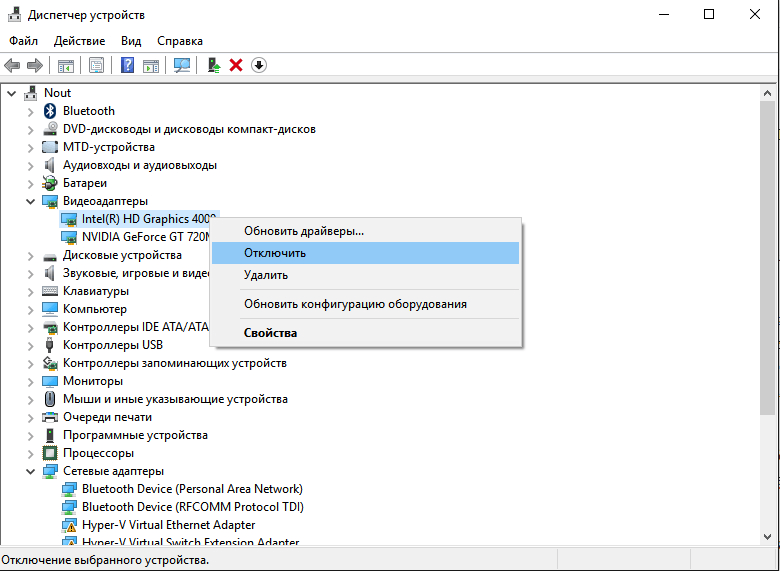
Task: Expand the Контроллеры запоминающих устройств arrow
Action: click(30, 364)
